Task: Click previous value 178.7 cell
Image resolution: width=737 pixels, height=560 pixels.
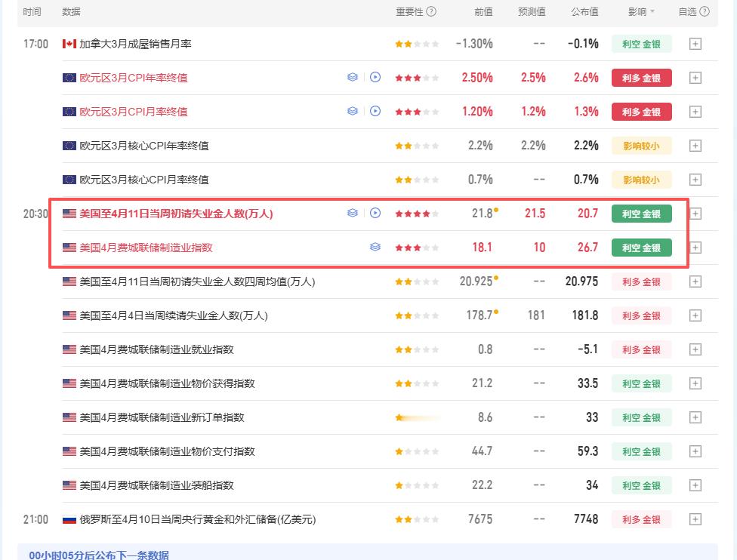Action: (x=480, y=315)
